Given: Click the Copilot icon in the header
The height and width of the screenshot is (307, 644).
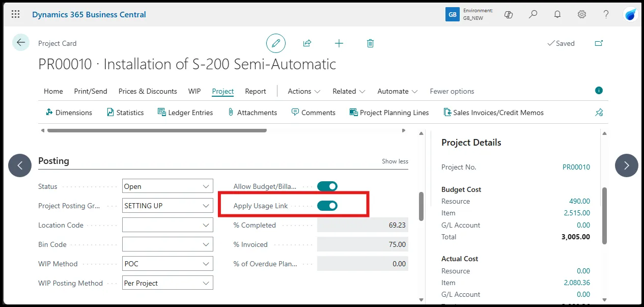Looking at the screenshot, I should click(x=508, y=14).
